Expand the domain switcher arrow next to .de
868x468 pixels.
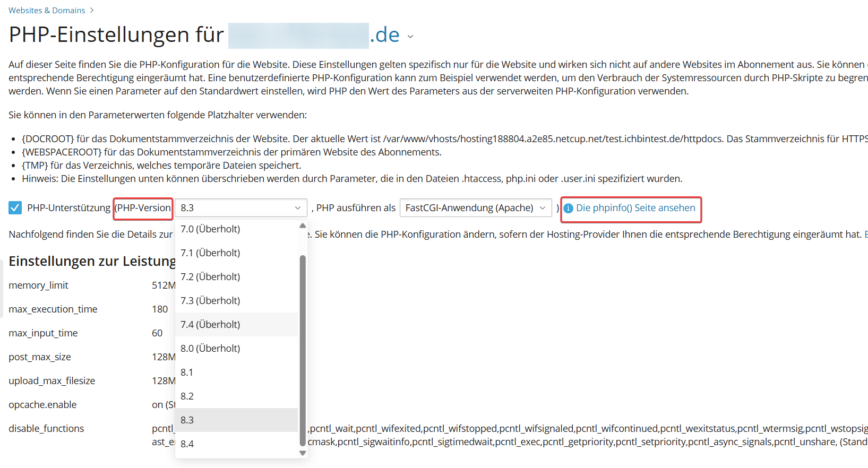[410, 37]
